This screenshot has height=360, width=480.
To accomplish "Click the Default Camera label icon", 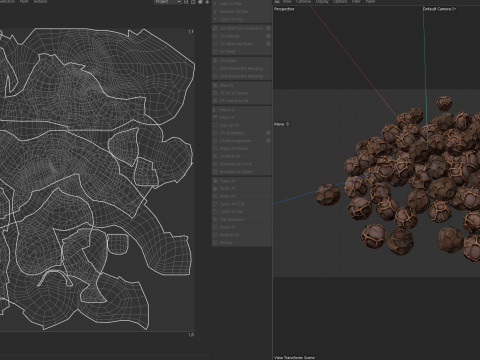I will click(x=454, y=9).
